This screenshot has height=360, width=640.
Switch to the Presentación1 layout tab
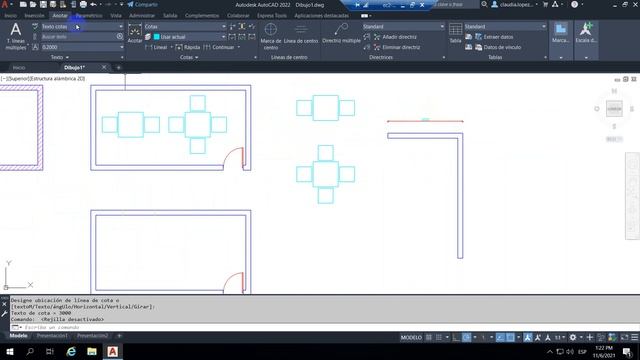pyautogui.click(x=52, y=336)
